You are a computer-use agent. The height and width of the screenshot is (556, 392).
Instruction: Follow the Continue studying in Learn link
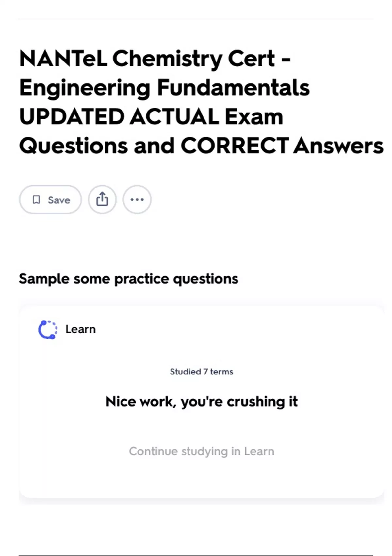coord(202,451)
